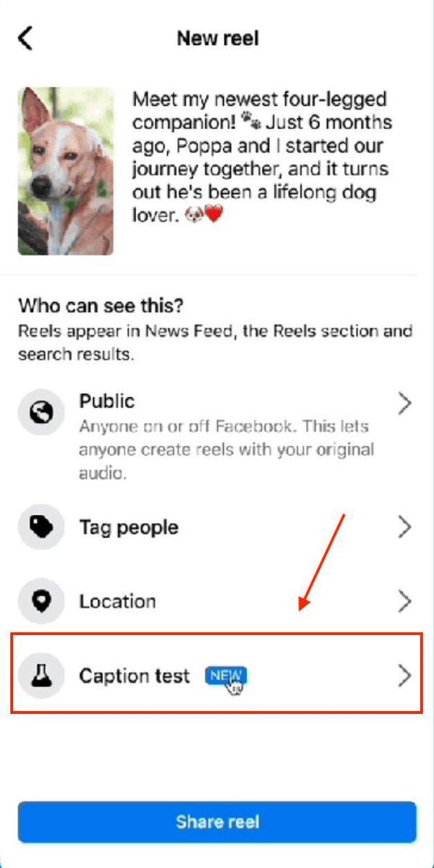The height and width of the screenshot is (868, 434).
Task: Expand the Public audience chevron
Action: [x=405, y=404]
